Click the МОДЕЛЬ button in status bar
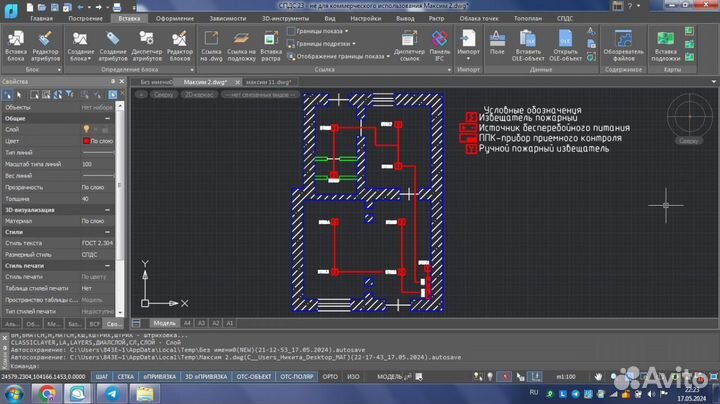Viewport: 720px width, 404px height. pyautogui.click(x=388, y=377)
